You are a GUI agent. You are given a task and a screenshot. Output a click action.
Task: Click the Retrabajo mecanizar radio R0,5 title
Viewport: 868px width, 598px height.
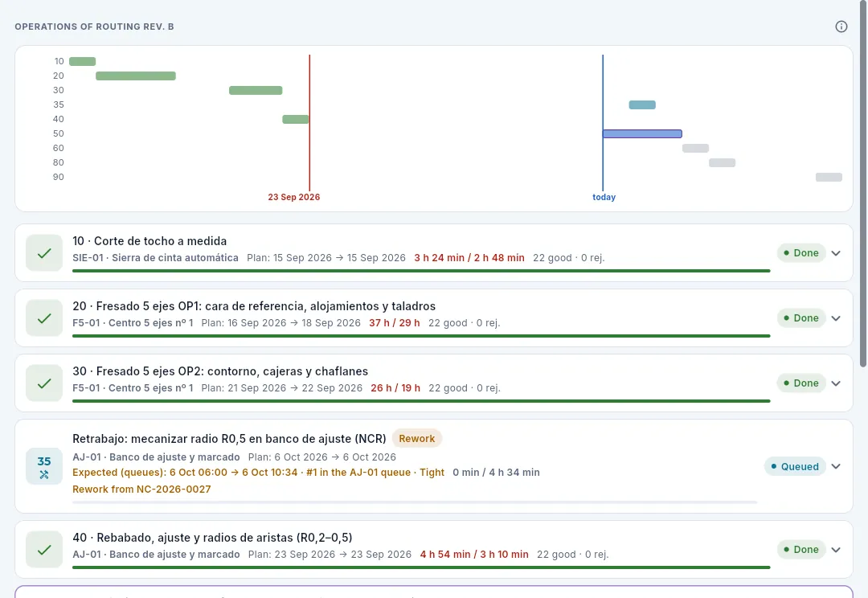coord(229,439)
